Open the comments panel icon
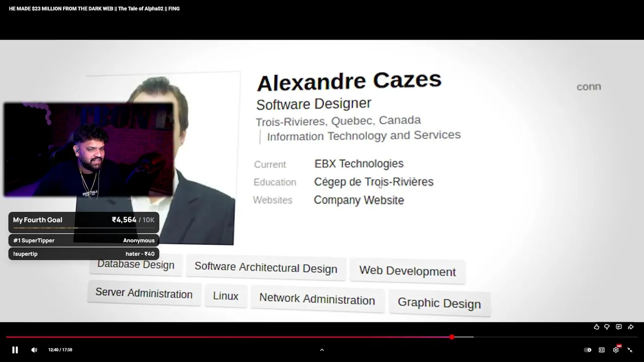This screenshot has width=644, height=362. pyautogui.click(x=619, y=327)
